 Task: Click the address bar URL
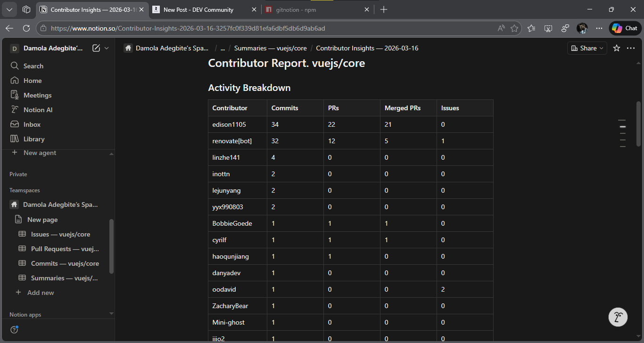(188, 28)
